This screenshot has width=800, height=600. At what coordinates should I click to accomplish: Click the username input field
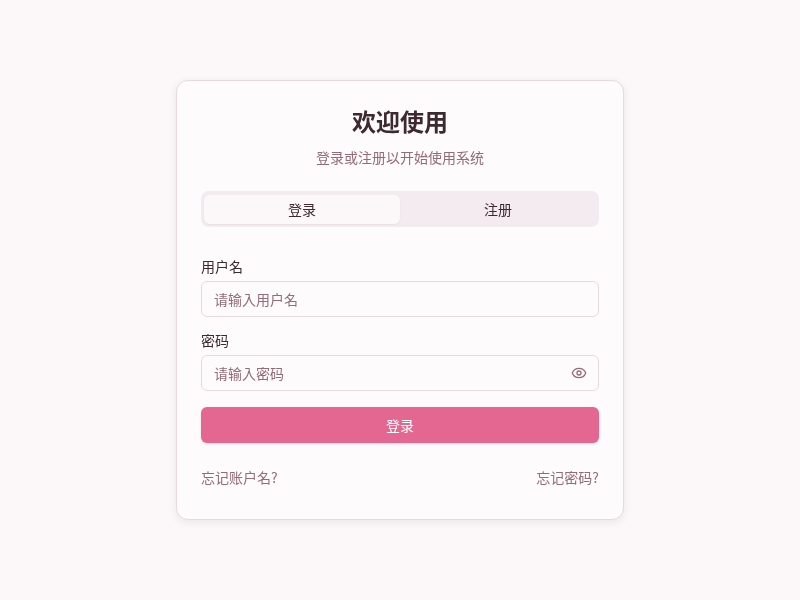400,299
